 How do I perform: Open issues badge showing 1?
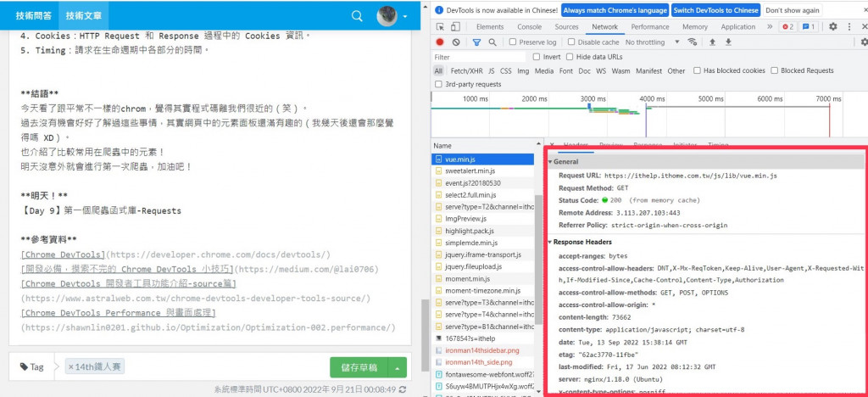tap(809, 26)
